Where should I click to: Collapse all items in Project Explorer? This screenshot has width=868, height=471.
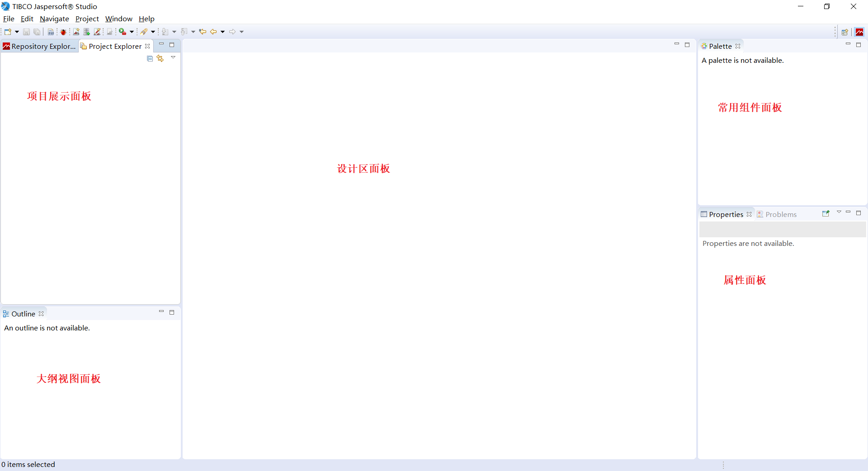(x=150, y=58)
